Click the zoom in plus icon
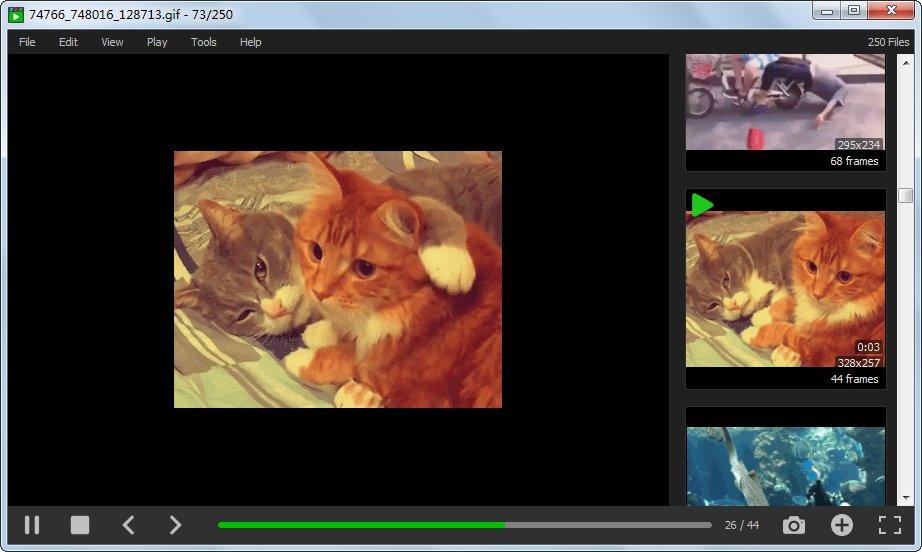The width and height of the screenshot is (922, 552). pyautogui.click(x=841, y=525)
